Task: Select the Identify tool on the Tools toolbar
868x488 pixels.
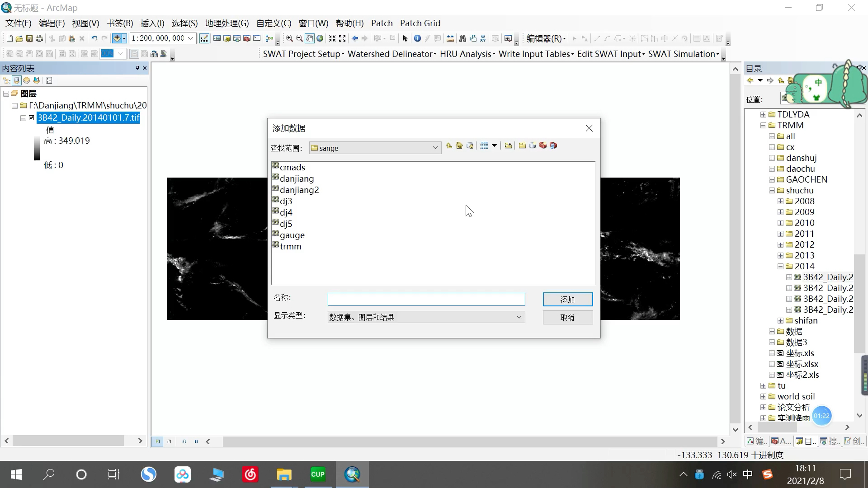Action: (x=417, y=38)
